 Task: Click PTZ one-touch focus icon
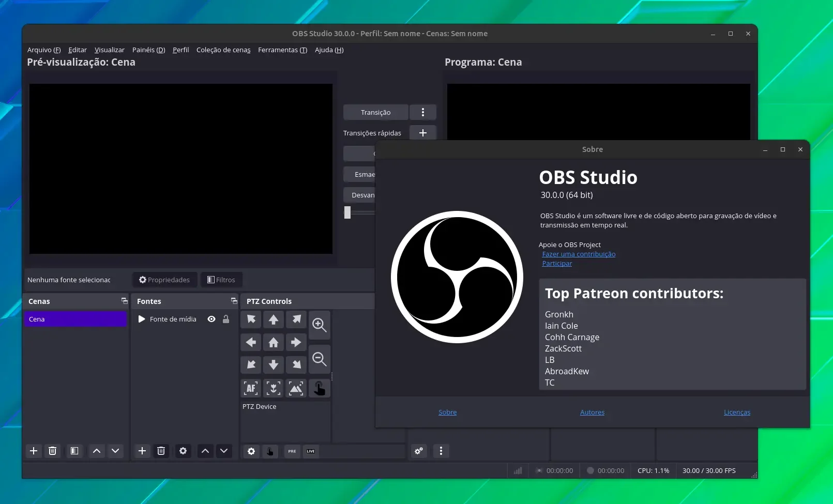274,388
